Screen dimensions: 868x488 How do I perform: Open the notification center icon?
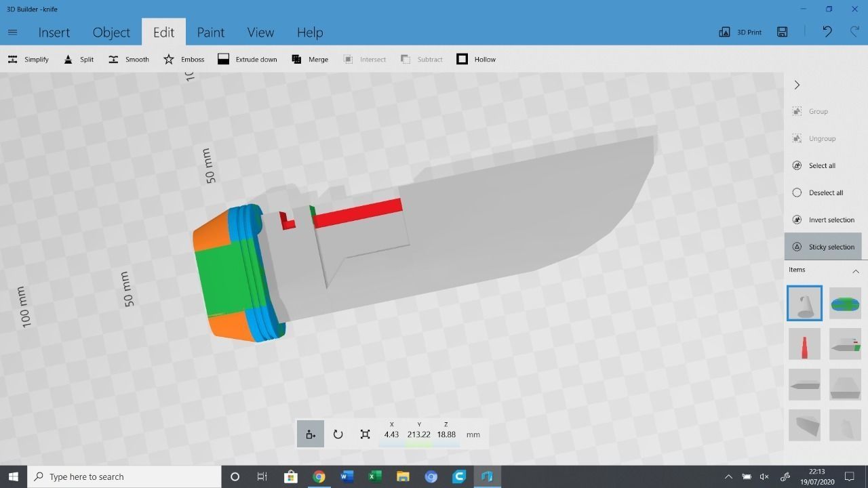(849, 476)
